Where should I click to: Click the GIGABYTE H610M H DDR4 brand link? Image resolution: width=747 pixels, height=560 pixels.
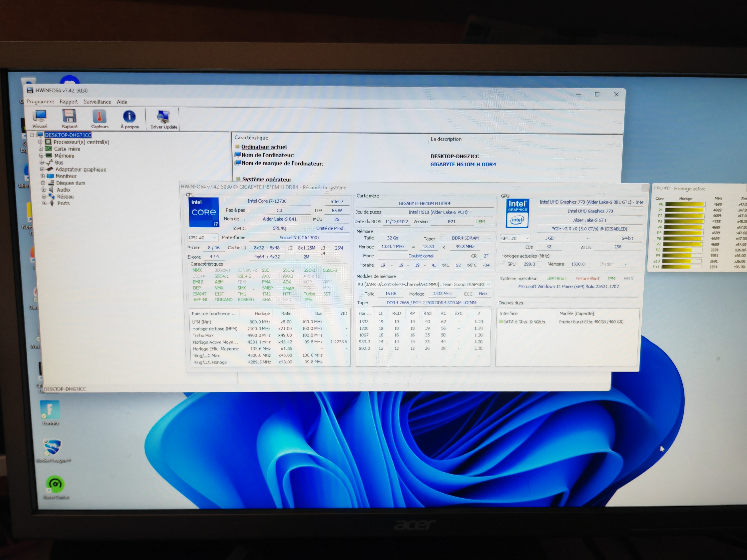click(x=463, y=164)
